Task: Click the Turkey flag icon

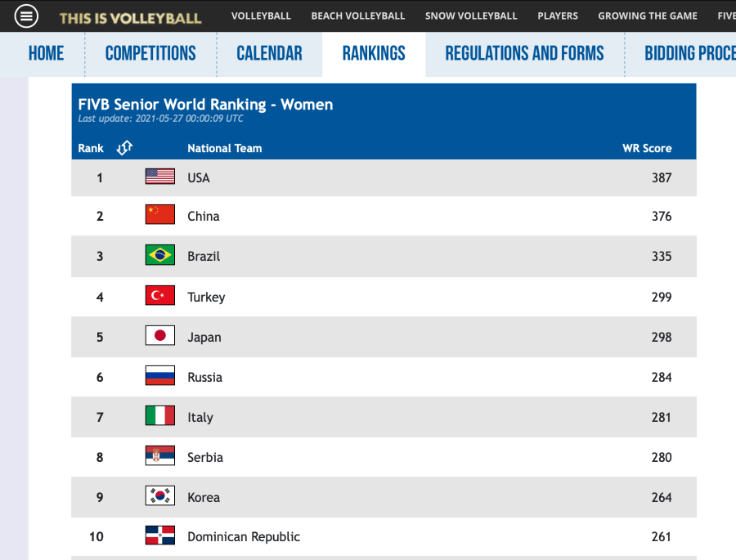Action: click(x=159, y=296)
